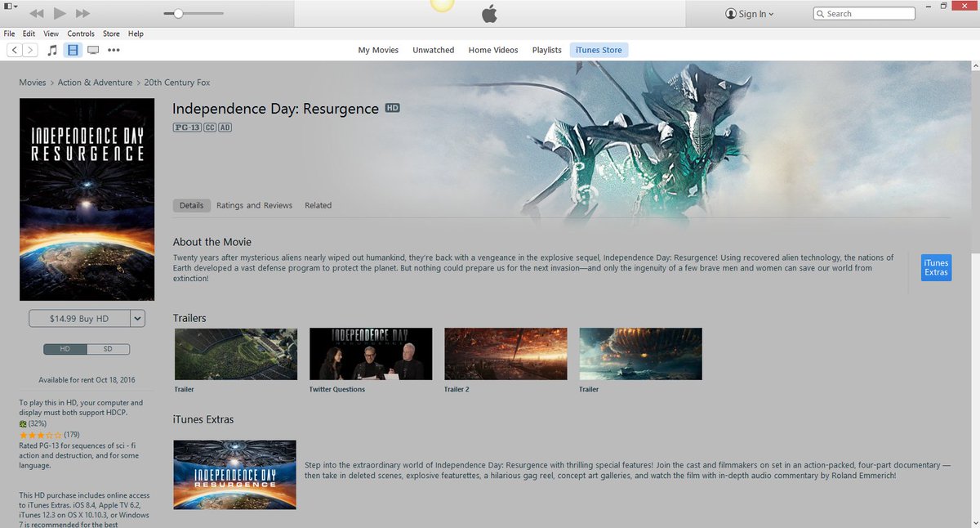Play the last Trailer with ocean explosion
The height and width of the screenshot is (528, 980).
640,354
